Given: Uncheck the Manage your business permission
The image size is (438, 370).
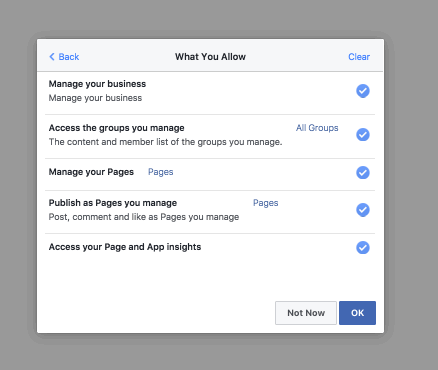Looking at the screenshot, I should [x=363, y=91].
